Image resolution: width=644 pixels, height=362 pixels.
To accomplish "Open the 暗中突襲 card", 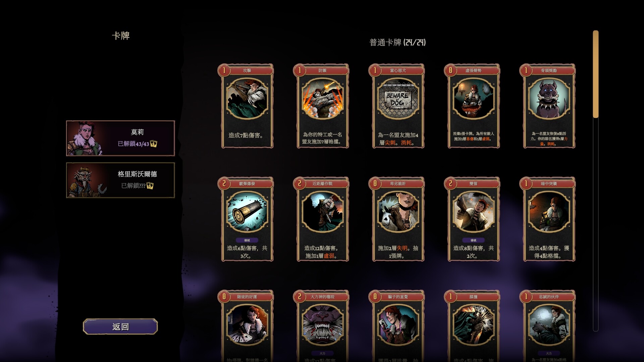I will 549,219.
